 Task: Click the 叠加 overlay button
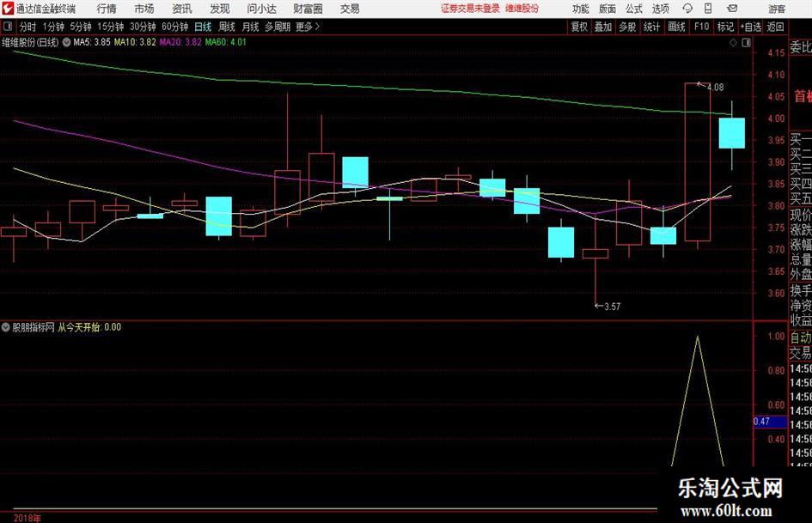603,27
